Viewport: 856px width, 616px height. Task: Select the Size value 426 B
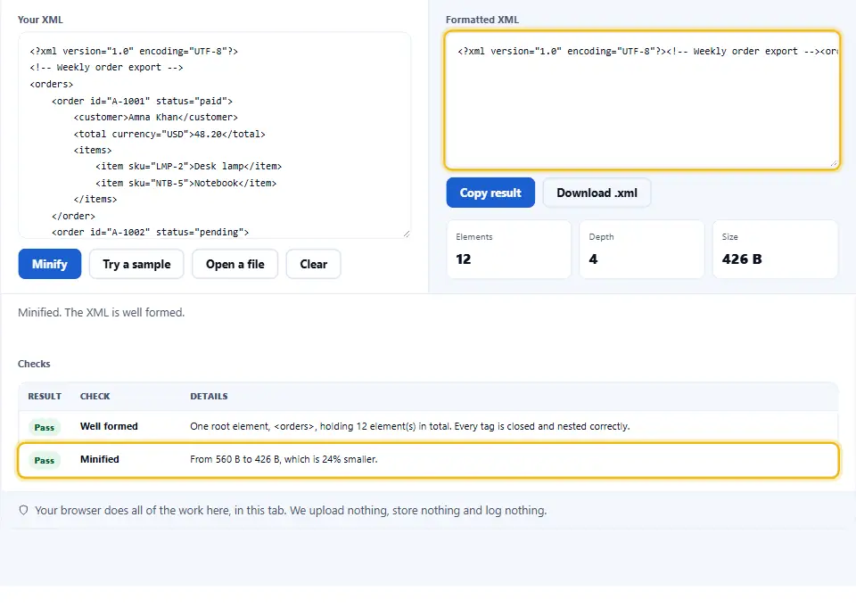741,259
